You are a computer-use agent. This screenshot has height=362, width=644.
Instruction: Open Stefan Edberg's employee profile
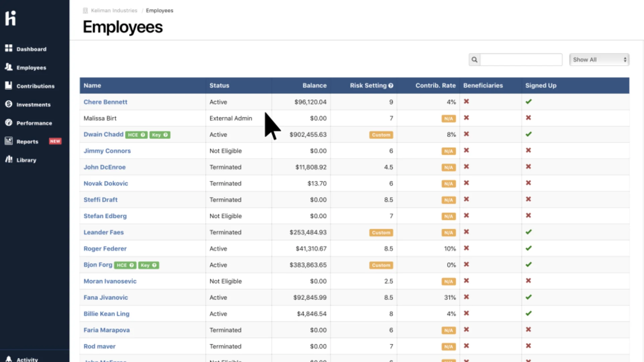tap(105, 216)
